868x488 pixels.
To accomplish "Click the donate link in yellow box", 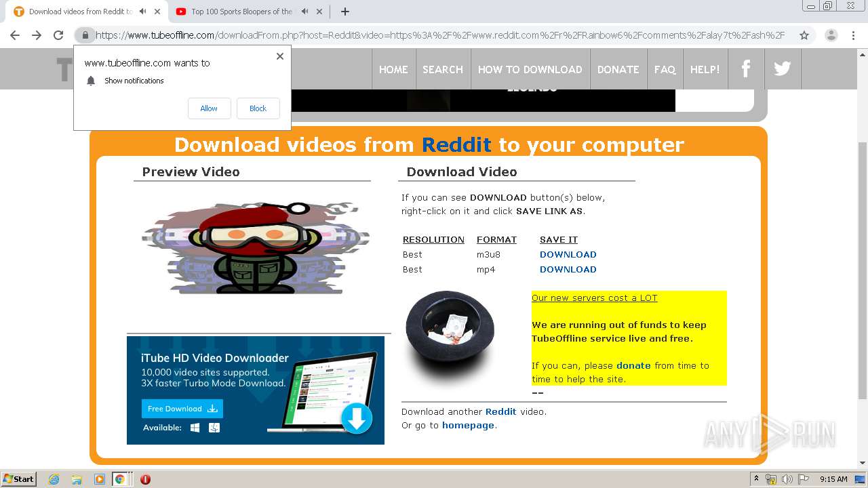I will point(633,365).
